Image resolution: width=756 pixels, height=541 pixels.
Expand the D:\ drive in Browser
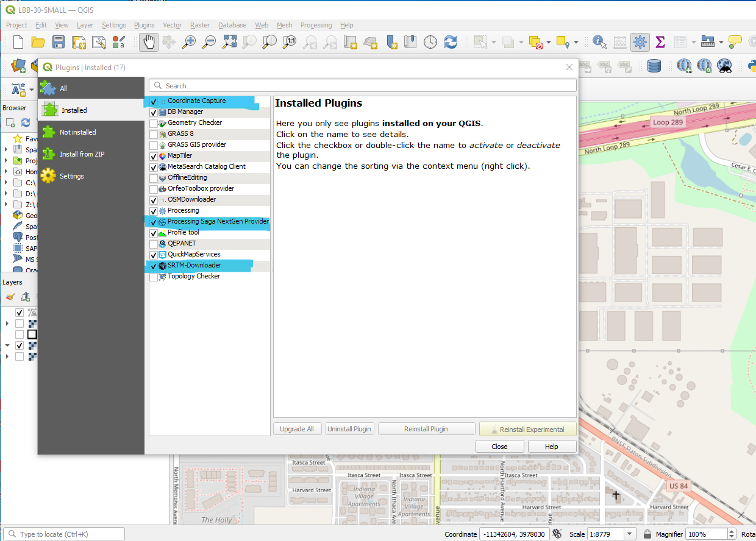7,194
